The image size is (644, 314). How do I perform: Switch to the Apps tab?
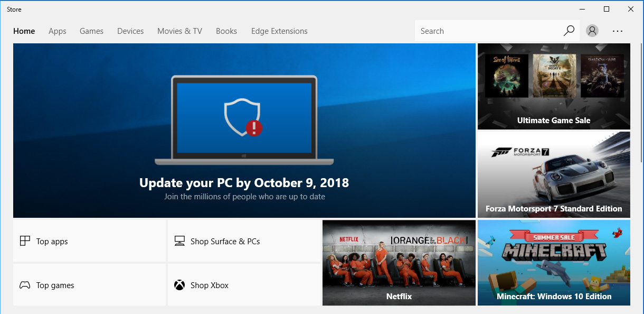coord(58,31)
